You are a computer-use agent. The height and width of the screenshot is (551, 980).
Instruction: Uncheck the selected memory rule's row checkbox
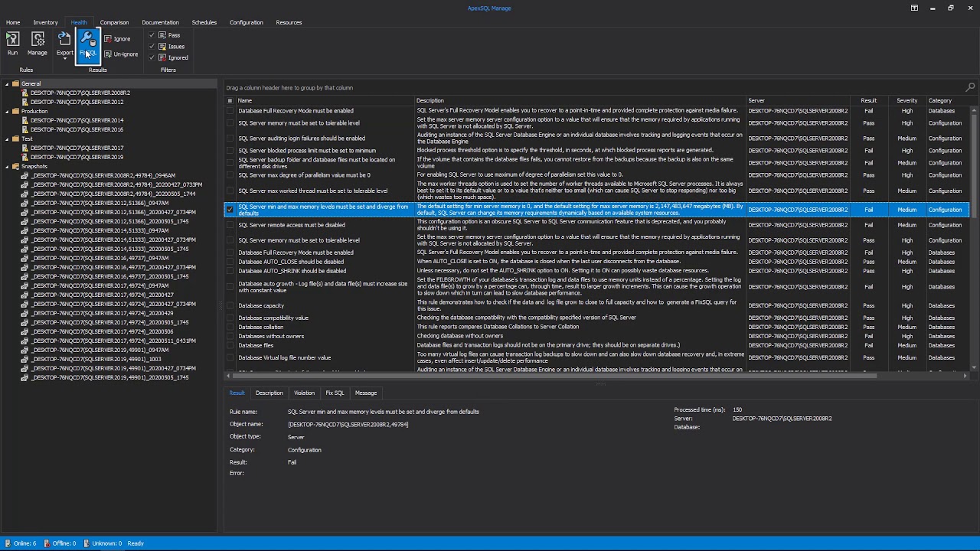(230, 209)
